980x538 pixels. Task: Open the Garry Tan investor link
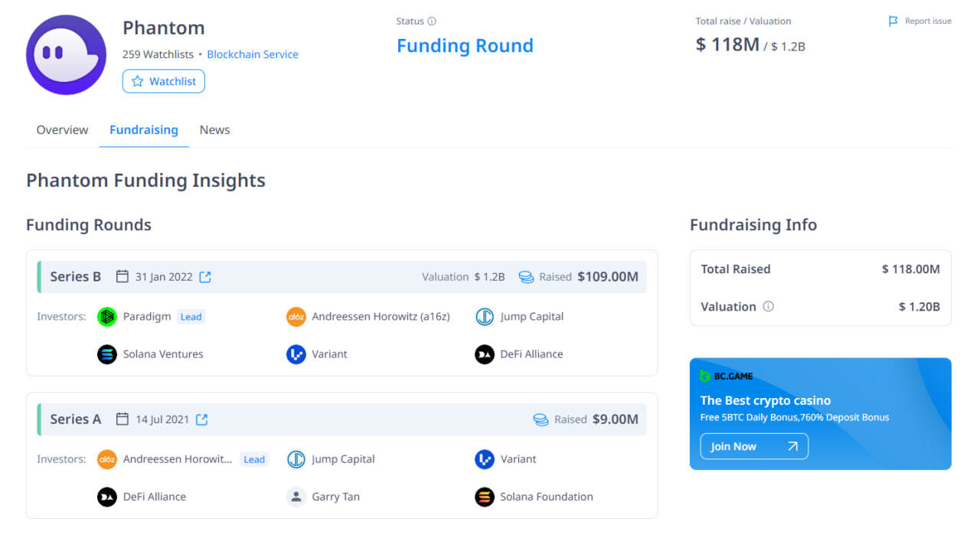336,497
